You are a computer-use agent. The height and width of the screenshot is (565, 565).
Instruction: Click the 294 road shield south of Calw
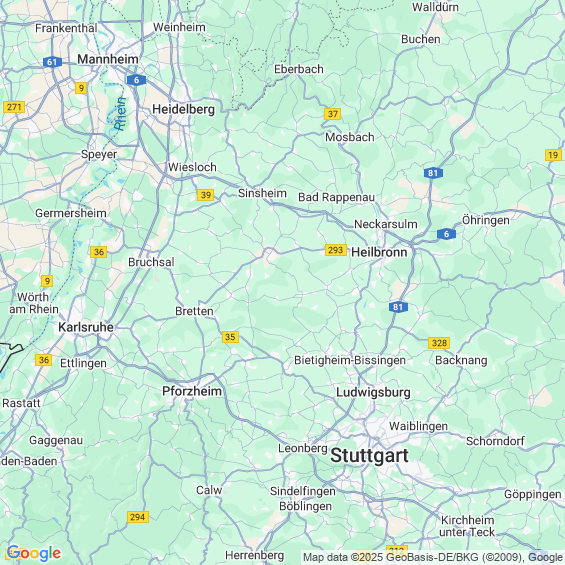138,517
